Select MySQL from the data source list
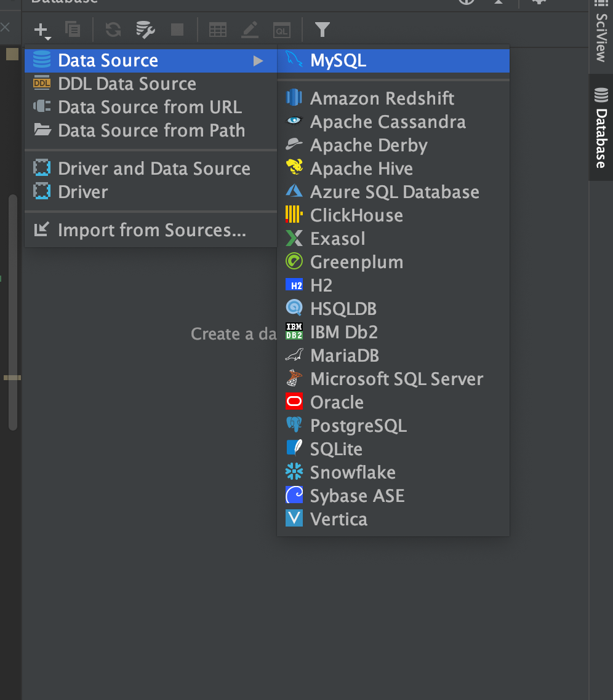The width and height of the screenshot is (613, 700). click(x=338, y=60)
